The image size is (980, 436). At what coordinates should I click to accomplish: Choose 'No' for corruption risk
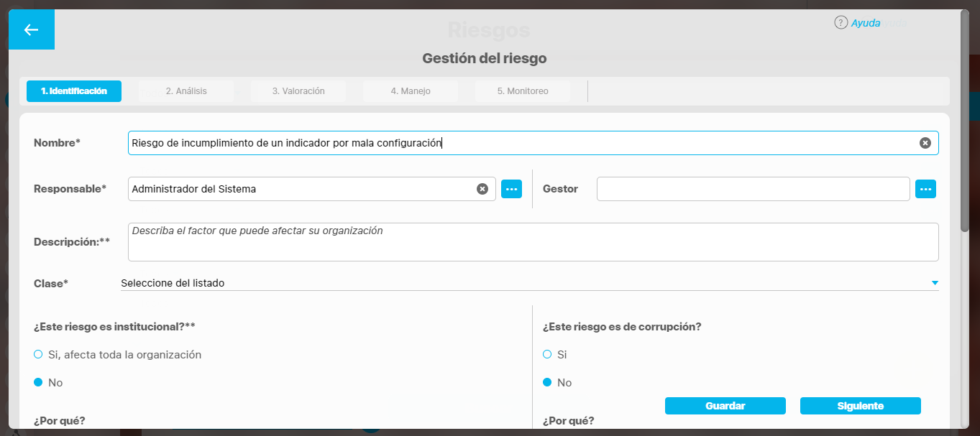click(547, 382)
